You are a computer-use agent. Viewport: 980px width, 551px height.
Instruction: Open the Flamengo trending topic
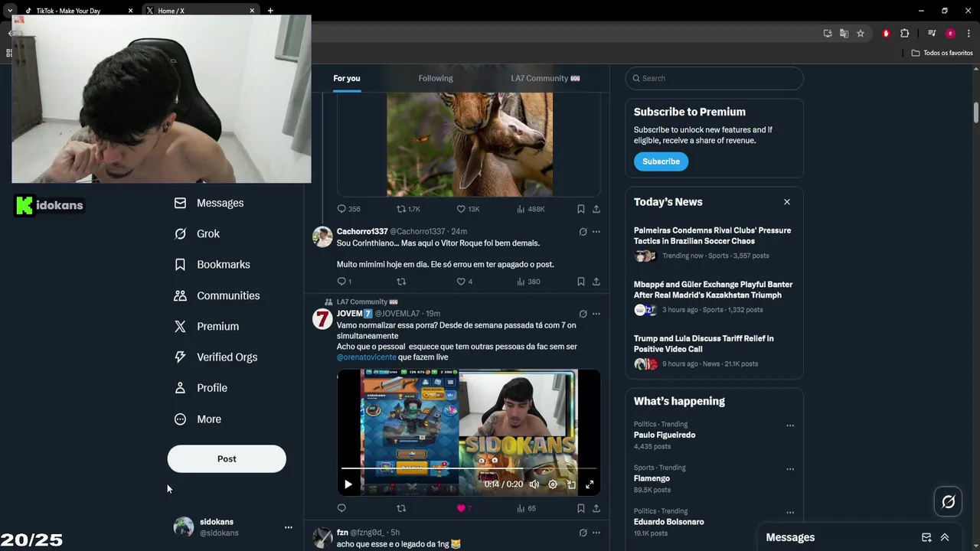point(652,478)
